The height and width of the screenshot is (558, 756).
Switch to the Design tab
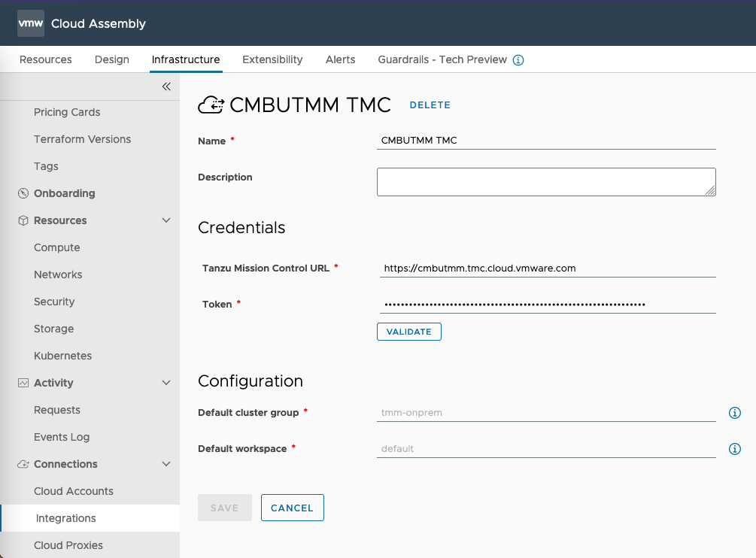tap(112, 59)
